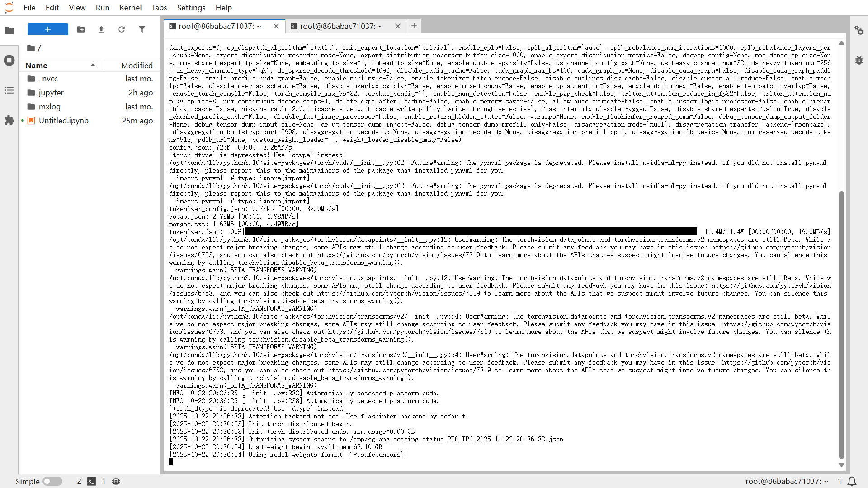Toggle the Simple interface mode switch
The width and height of the screenshot is (868, 488).
(x=52, y=481)
